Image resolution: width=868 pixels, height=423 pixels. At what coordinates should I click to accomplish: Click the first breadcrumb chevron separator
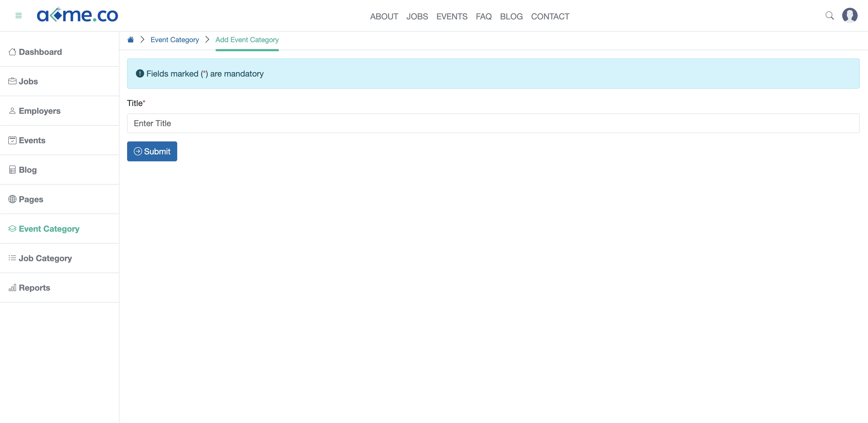click(x=143, y=40)
